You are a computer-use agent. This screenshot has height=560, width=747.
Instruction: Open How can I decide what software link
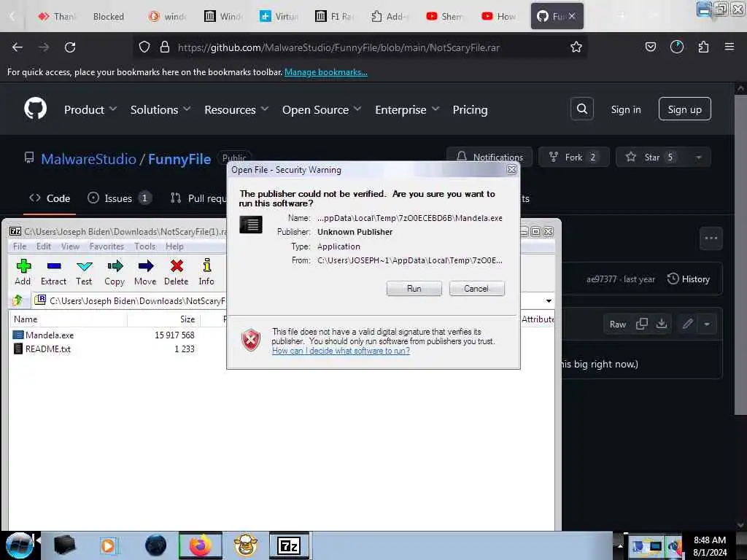341,351
